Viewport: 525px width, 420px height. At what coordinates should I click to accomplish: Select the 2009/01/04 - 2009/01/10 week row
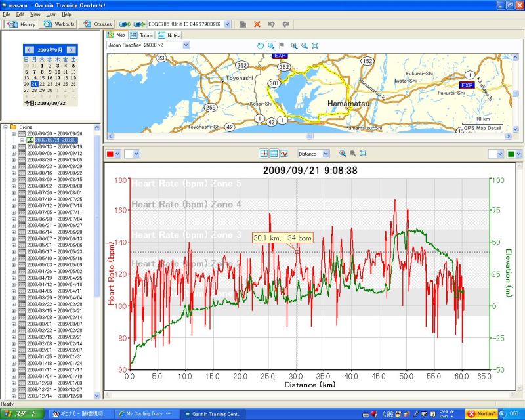tap(54, 377)
